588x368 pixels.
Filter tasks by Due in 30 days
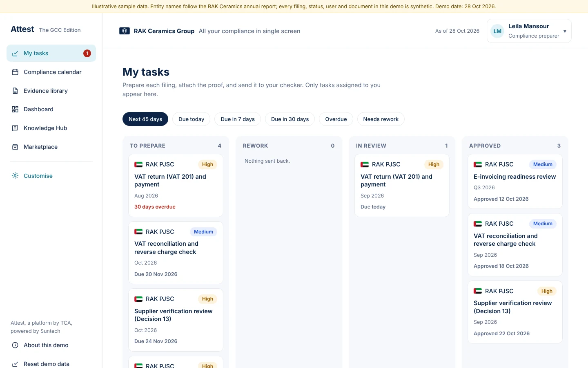click(290, 119)
